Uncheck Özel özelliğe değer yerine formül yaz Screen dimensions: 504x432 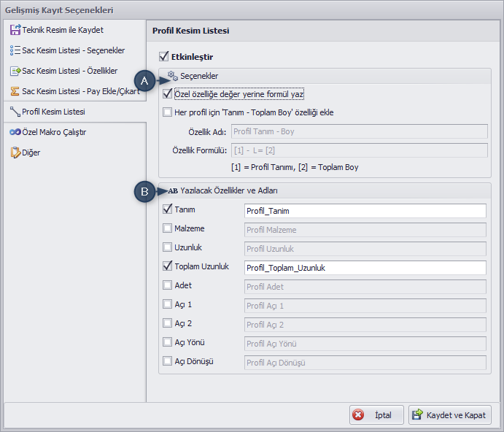click(x=168, y=94)
